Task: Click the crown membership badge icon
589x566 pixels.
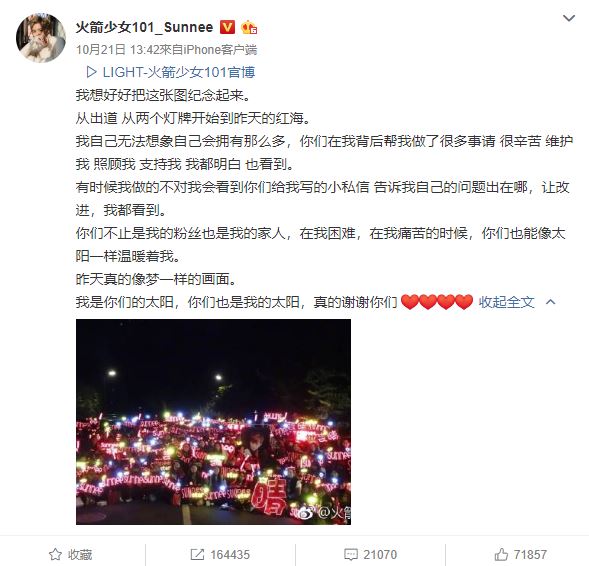Action: [x=249, y=27]
